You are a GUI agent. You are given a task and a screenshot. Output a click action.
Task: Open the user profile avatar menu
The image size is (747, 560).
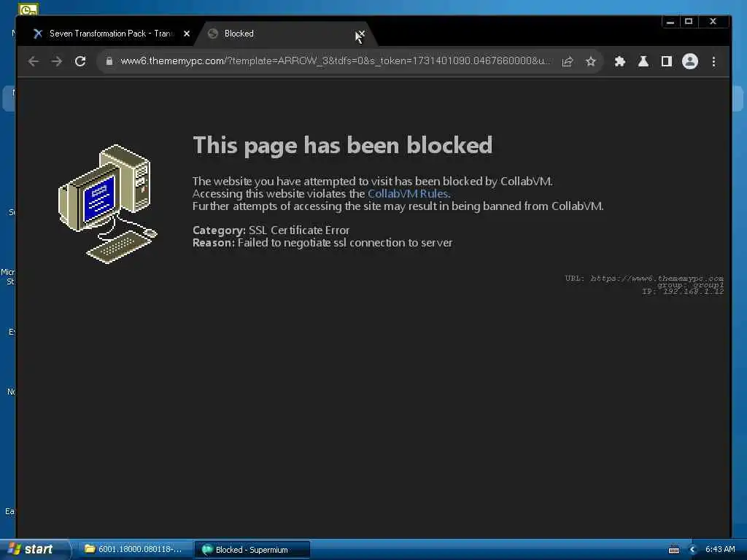690,61
